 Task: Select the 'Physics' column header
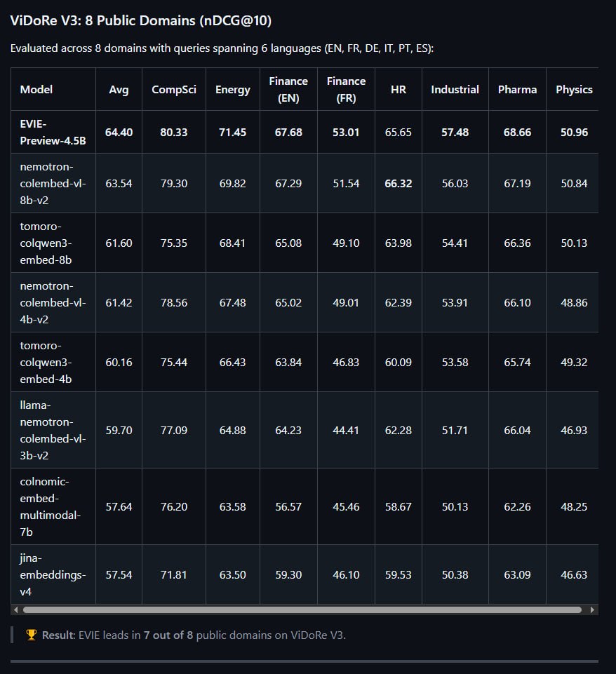[x=574, y=89]
